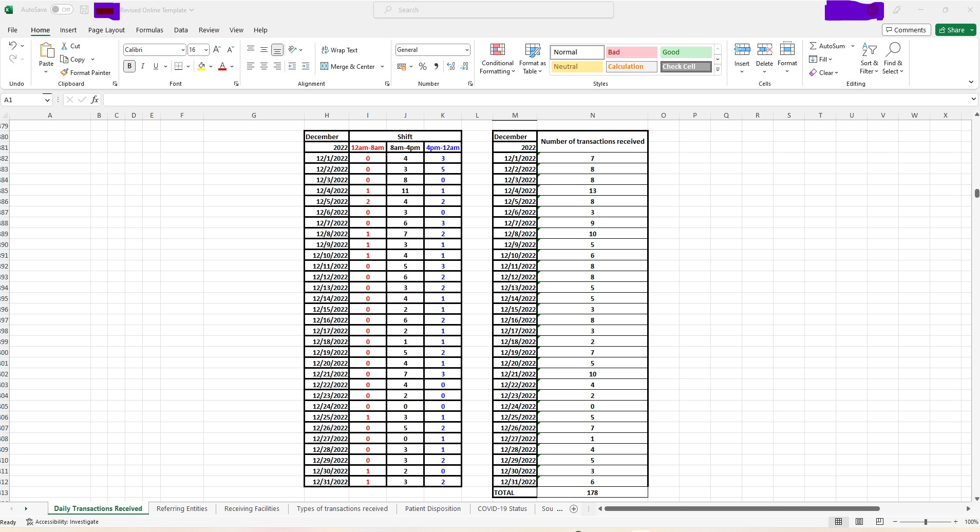
Task: Expand the Name Box dropdown
Action: (x=47, y=100)
